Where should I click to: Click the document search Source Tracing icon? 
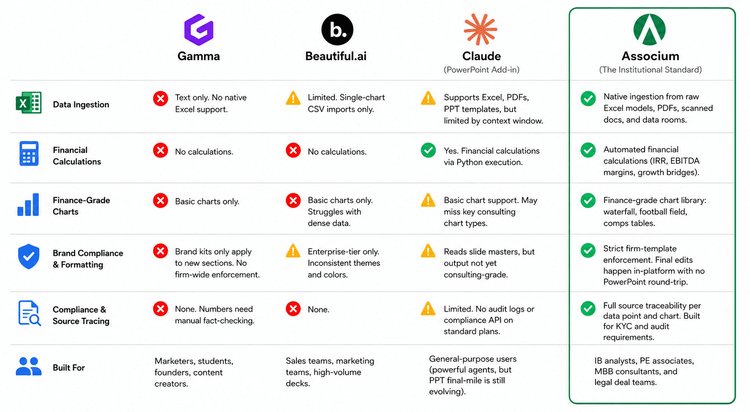pyautogui.click(x=29, y=313)
